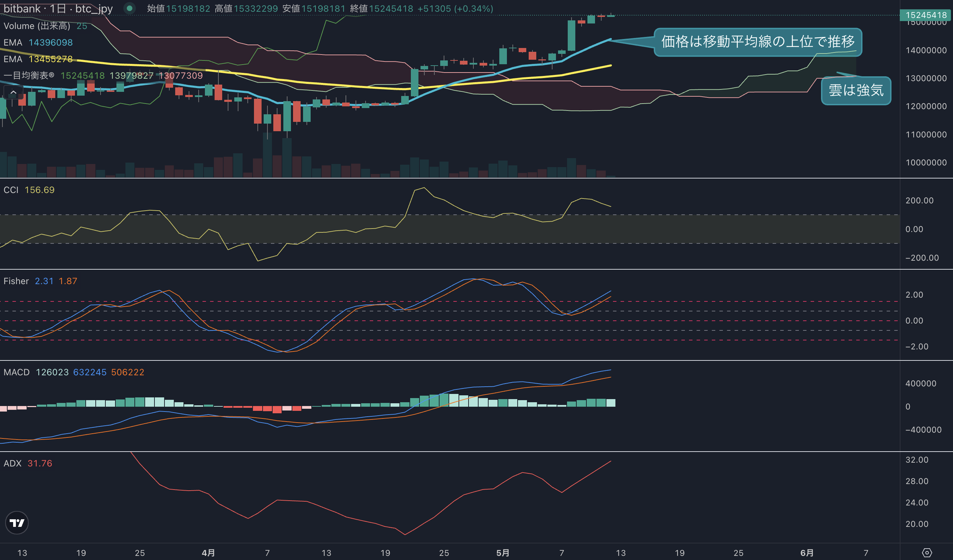Select the CCI indicator label
Image resolution: width=953 pixels, height=560 pixels.
11,190
